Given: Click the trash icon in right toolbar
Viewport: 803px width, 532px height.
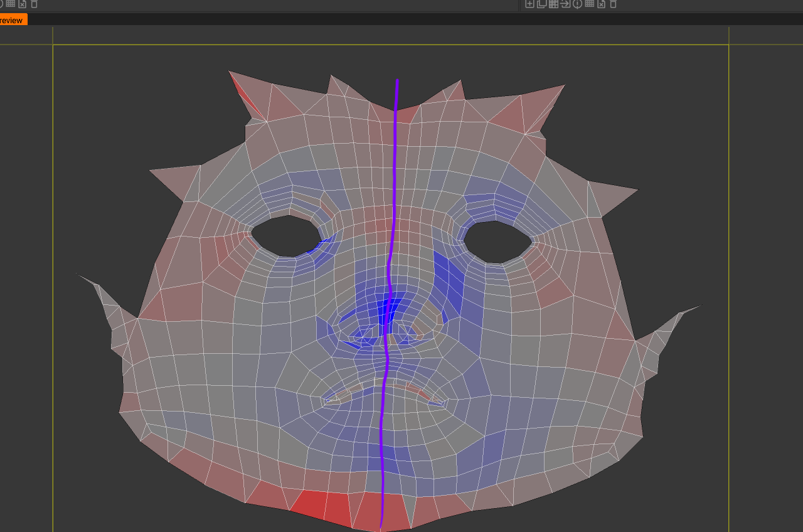Looking at the screenshot, I should pyautogui.click(x=613, y=4).
